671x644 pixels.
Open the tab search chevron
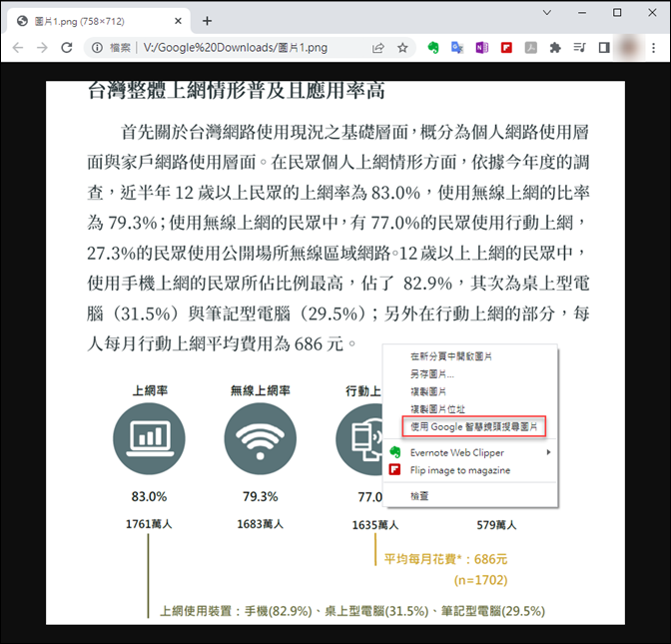(547, 12)
